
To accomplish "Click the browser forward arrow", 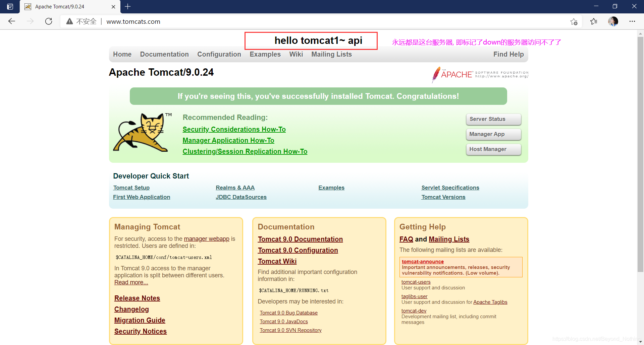I will tap(30, 21).
